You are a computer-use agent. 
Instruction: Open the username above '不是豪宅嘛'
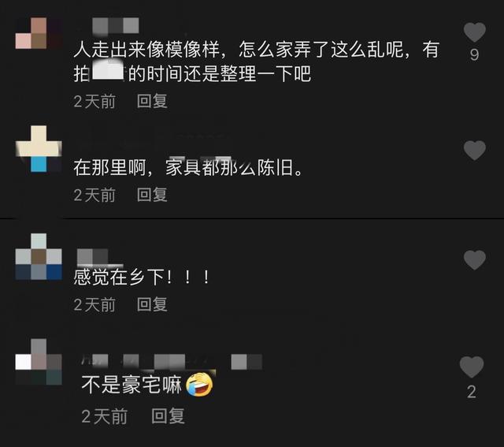pos(172,362)
